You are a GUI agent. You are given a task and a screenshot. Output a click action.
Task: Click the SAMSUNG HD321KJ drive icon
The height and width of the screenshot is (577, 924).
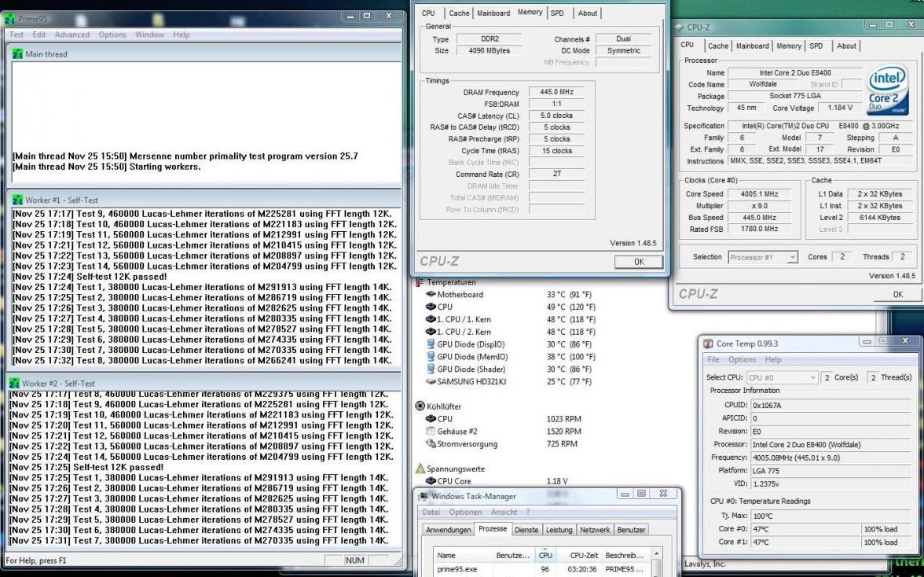(431, 381)
